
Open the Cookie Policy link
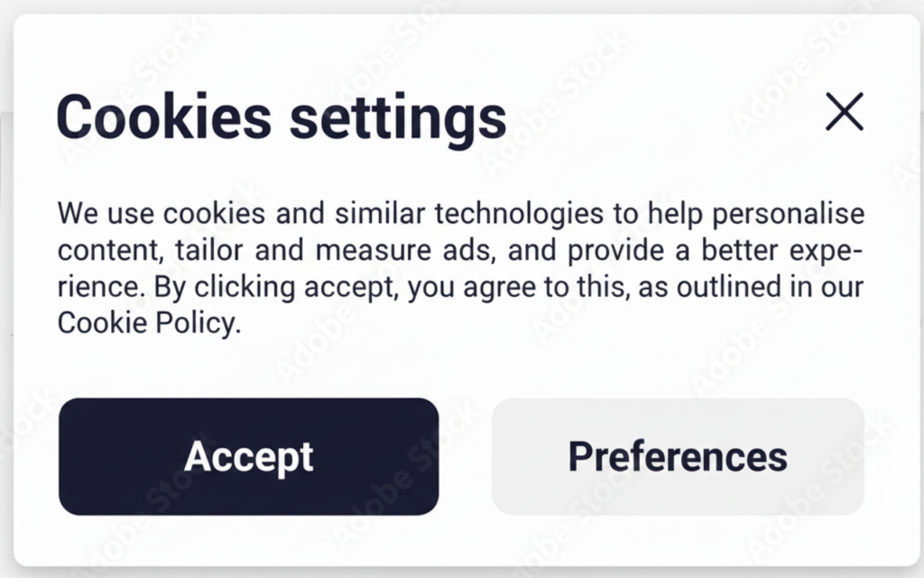[148, 323]
